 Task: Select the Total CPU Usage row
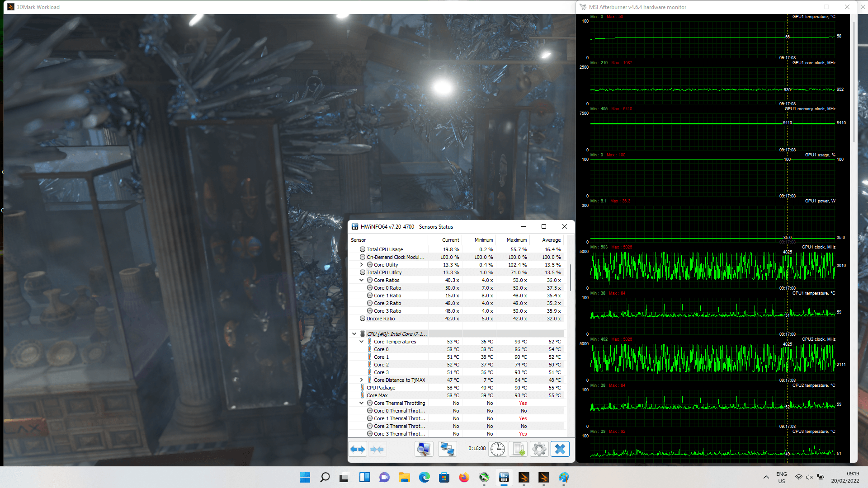385,249
